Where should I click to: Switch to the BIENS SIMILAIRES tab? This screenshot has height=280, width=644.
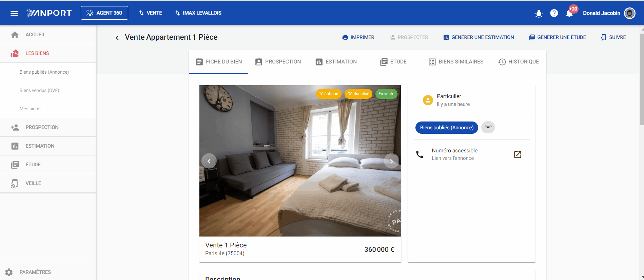pyautogui.click(x=456, y=62)
